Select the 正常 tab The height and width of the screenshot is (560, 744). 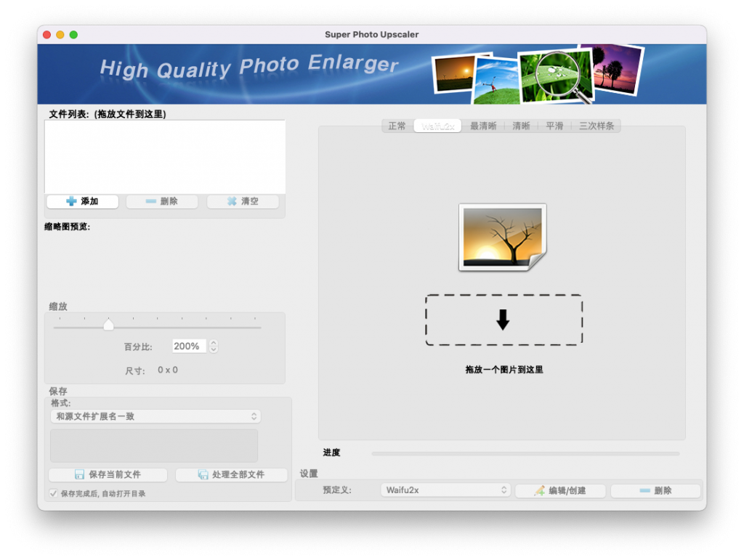click(x=397, y=126)
